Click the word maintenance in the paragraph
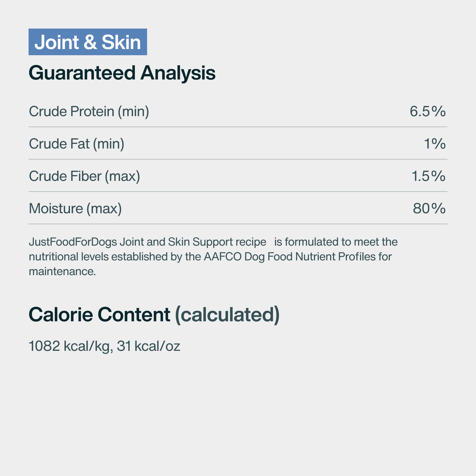The image size is (476, 476). [62, 272]
